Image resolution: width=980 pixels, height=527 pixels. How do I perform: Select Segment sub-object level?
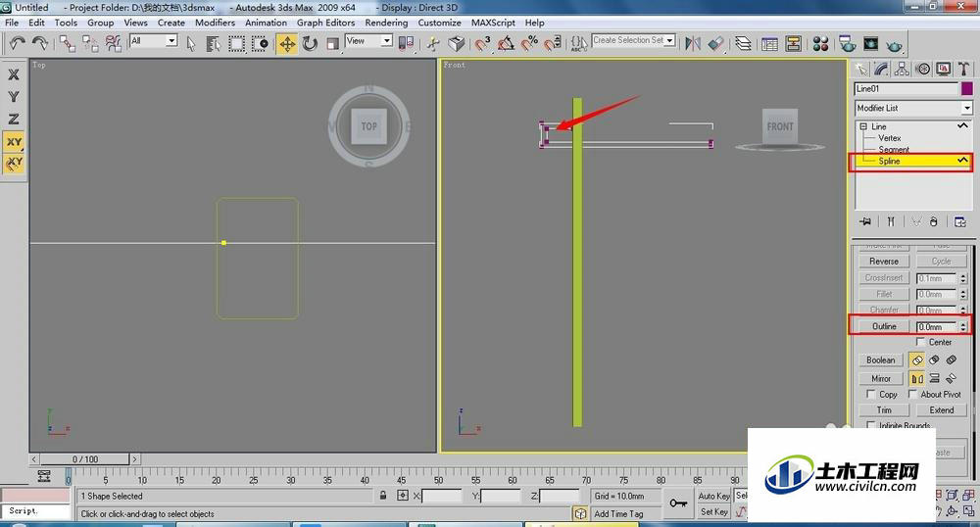click(x=893, y=149)
